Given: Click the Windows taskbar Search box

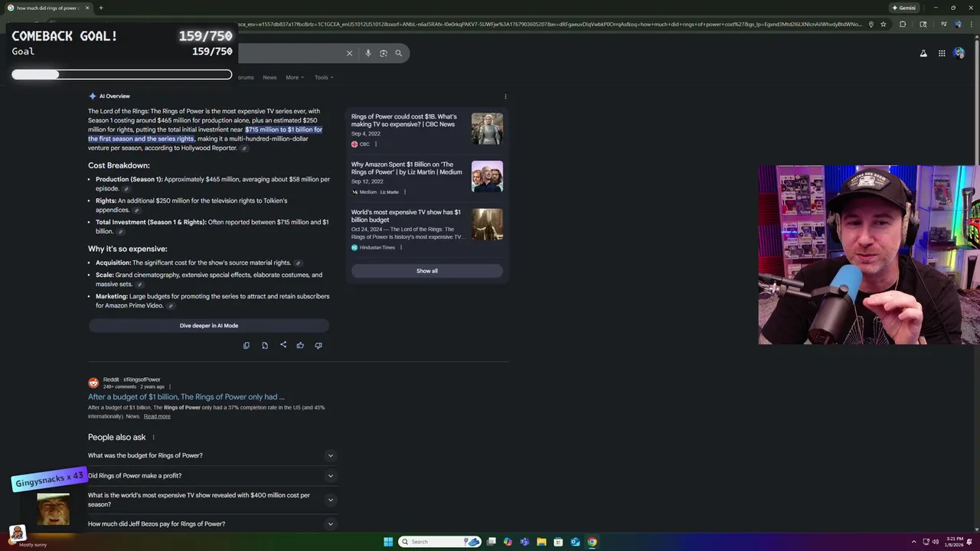Looking at the screenshot, I should [x=439, y=542].
